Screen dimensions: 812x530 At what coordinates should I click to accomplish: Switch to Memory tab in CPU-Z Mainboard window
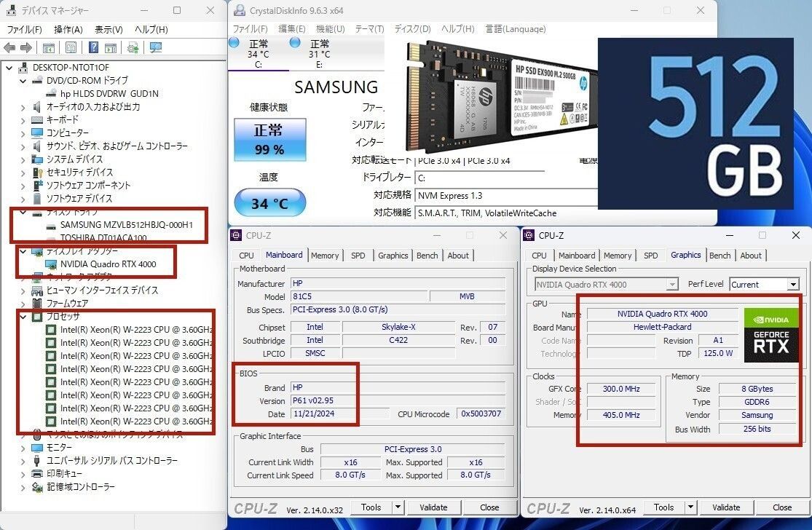tap(325, 256)
